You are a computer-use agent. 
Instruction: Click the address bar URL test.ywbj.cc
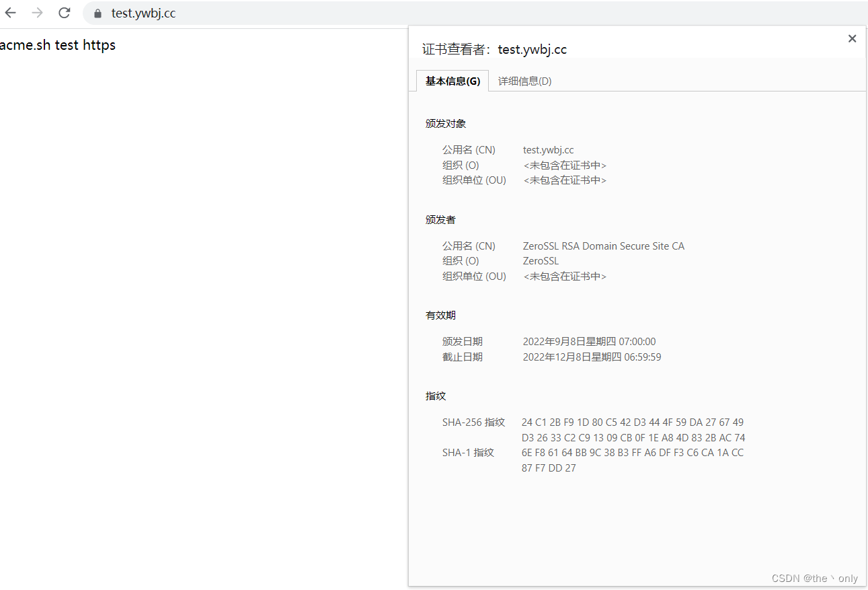(143, 13)
